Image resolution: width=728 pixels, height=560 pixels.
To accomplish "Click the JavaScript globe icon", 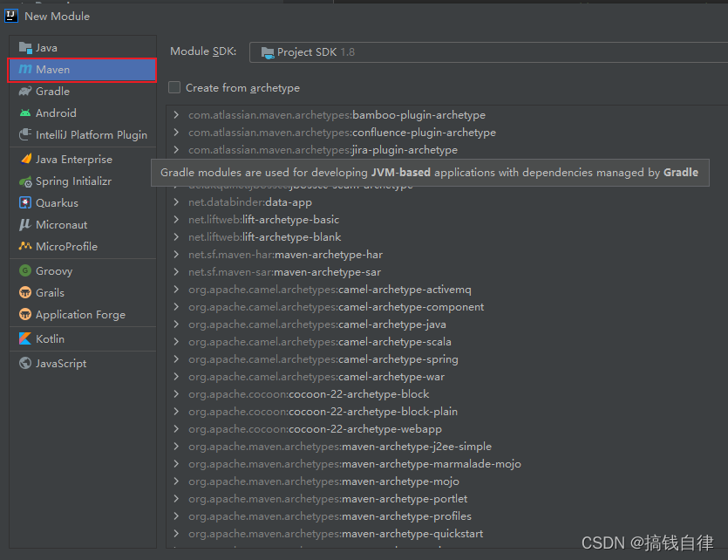I will pos(25,363).
